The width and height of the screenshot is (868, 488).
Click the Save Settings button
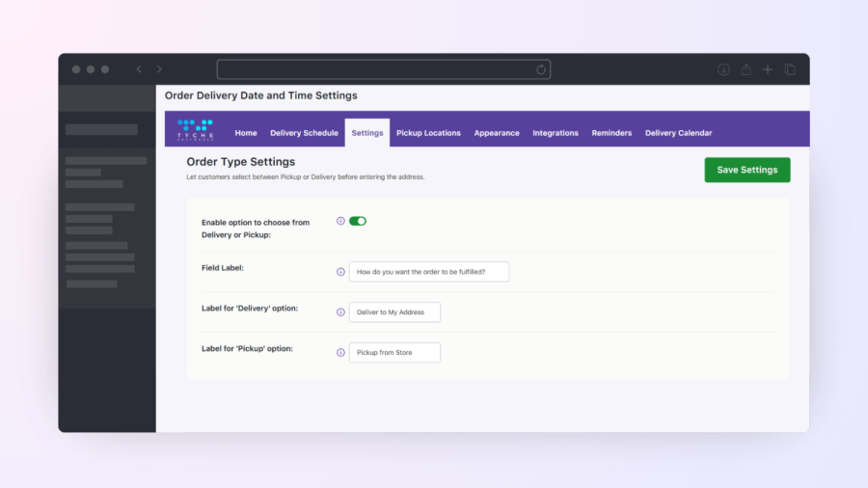tap(746, 170)
